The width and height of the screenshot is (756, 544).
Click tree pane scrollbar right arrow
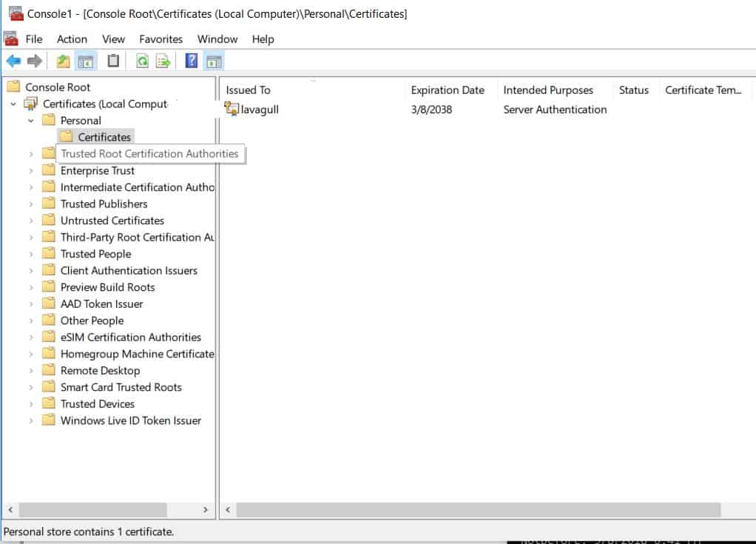click(x=206, y=509)
